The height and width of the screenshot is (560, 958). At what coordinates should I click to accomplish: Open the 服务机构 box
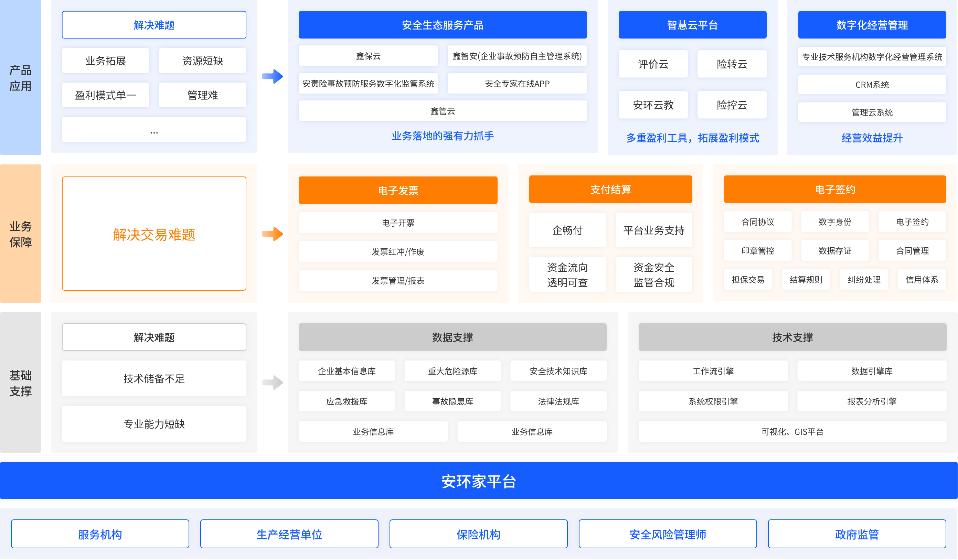point(100,534)
